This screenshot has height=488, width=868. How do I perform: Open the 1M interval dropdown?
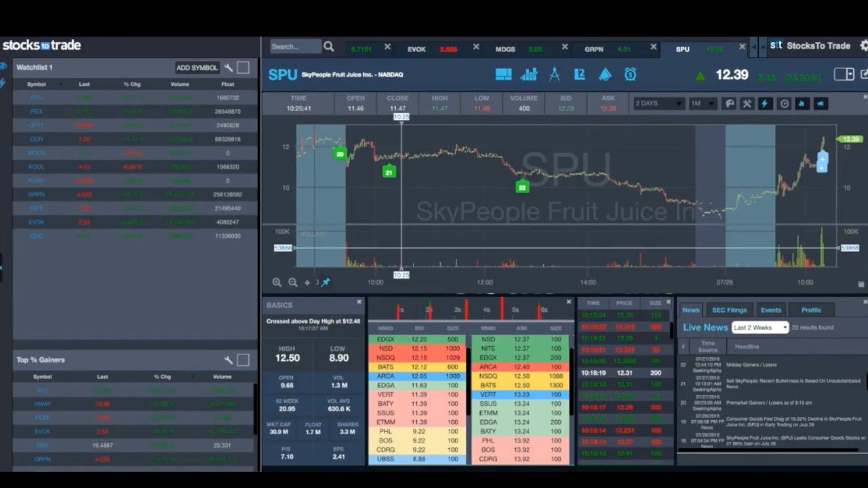tap(702, 104)
